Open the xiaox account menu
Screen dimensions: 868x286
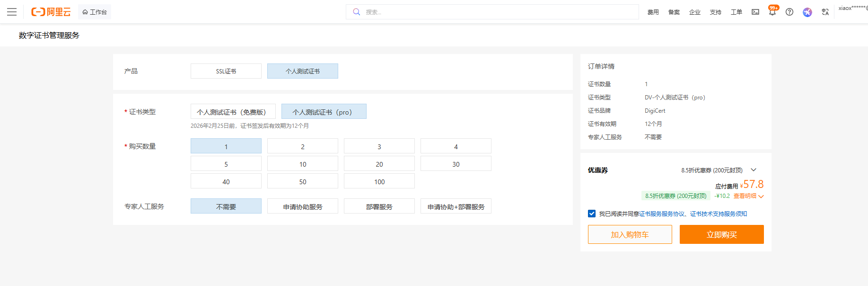tap(852, 8)
